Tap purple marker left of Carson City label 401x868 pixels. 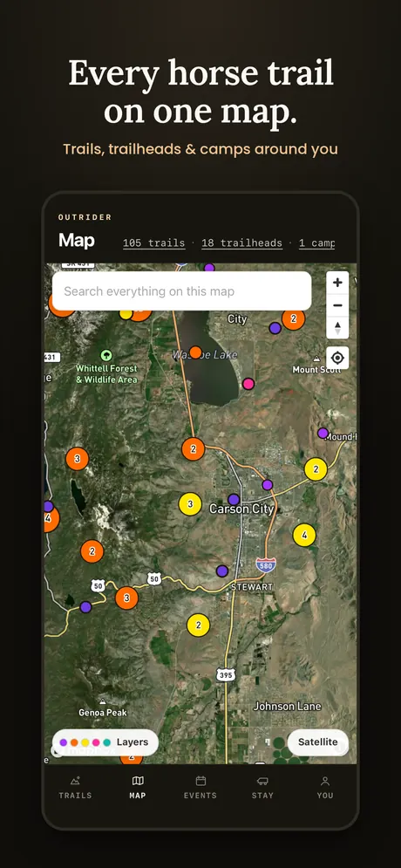point(234,499)
